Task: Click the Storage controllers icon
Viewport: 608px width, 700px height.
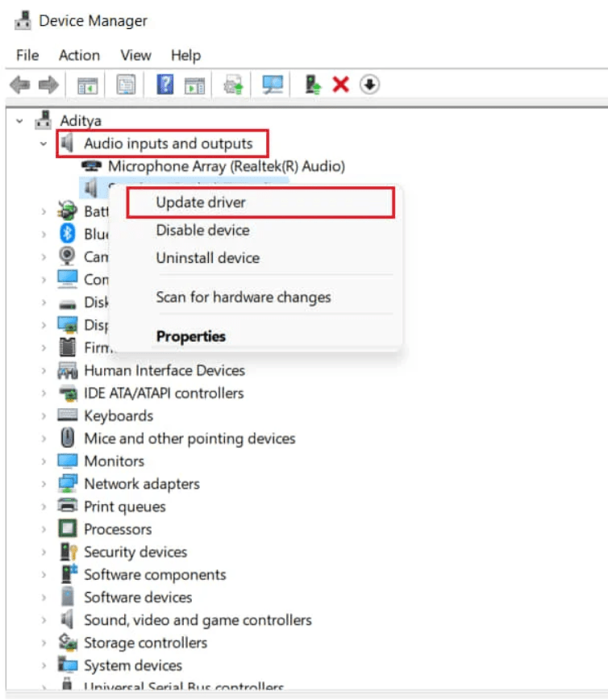Action: (68, 642)
